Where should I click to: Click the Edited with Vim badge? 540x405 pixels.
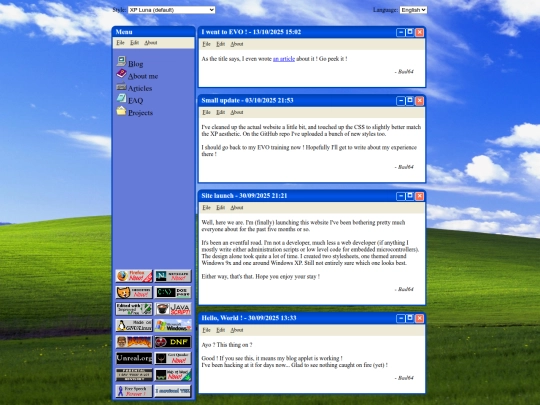tap(134, 309)
